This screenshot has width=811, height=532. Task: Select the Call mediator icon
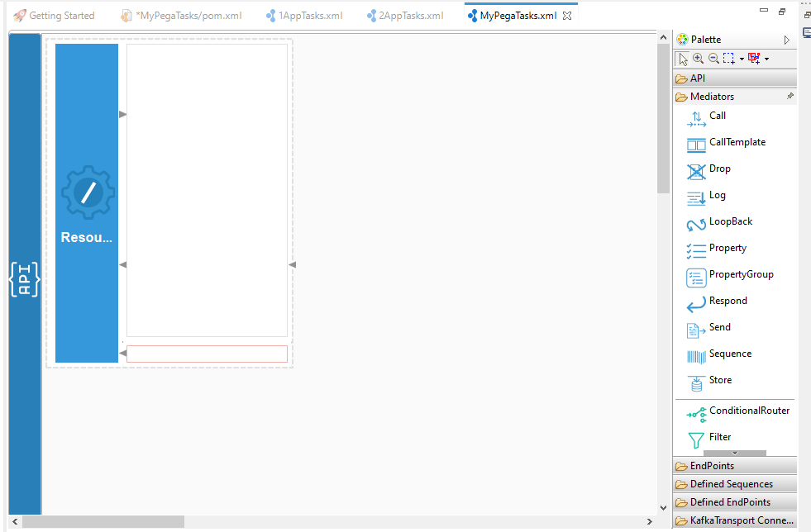tap(696, 119)
